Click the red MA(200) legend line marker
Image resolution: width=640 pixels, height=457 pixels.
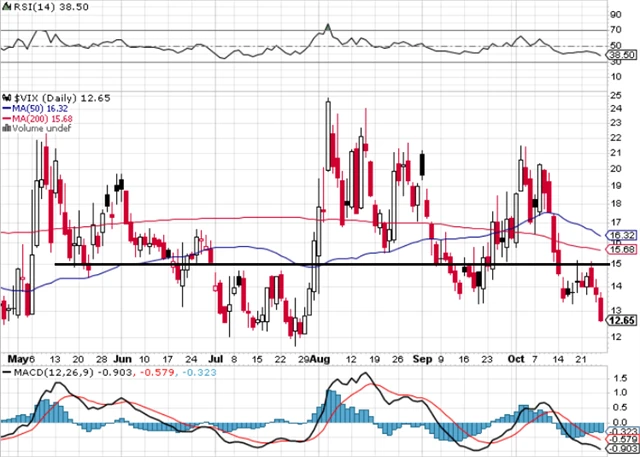click(x=7, y=117)
